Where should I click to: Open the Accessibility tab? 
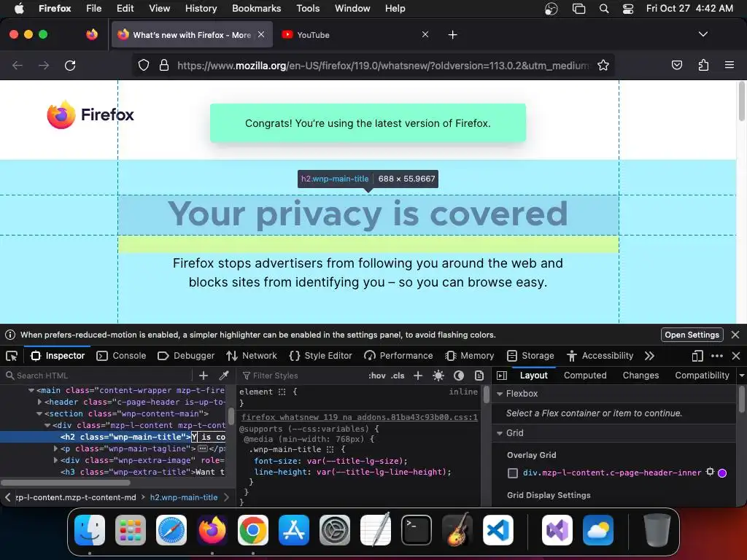pos(600,356)
